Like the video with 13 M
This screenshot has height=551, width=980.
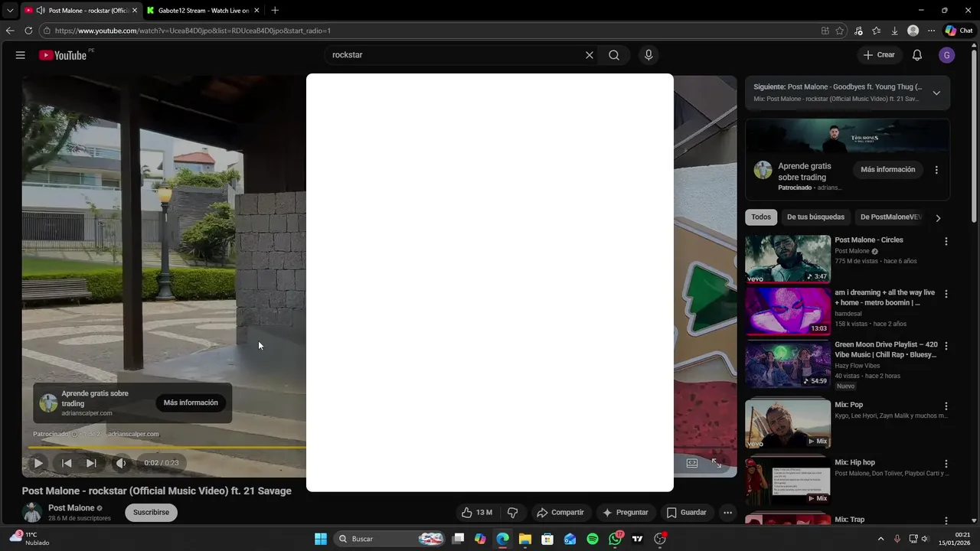(x=476, y=513)
